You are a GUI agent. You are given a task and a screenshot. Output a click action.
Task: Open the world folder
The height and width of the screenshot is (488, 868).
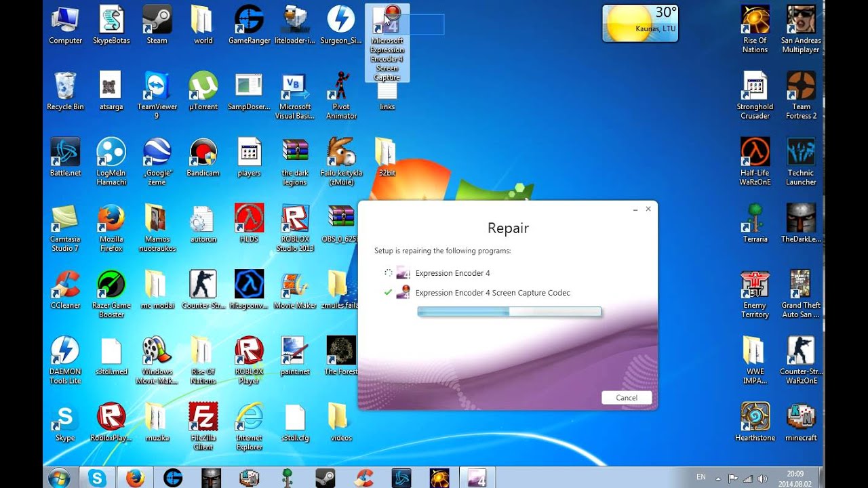point(203,25)
